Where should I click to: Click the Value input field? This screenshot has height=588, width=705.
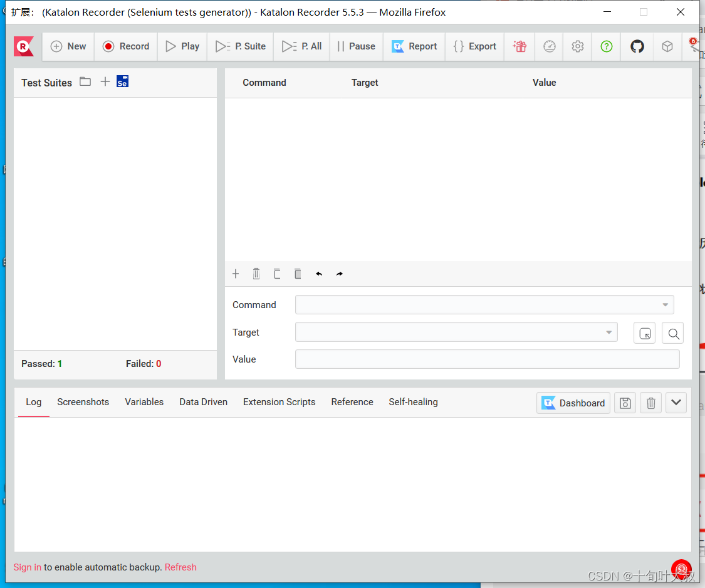[x=488, y=359]
